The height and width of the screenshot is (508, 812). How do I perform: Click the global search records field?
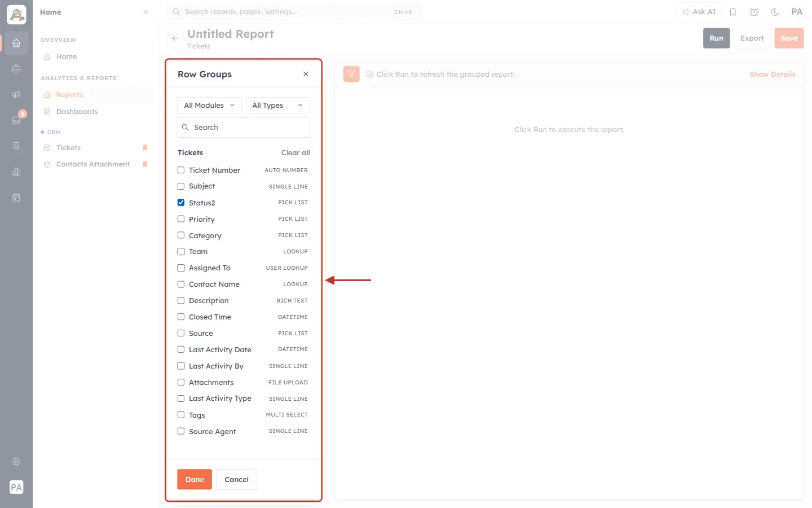(x=294, y=12)
